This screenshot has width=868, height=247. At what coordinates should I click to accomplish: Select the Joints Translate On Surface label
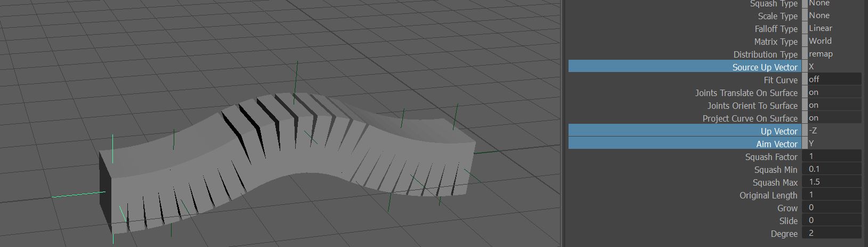[x=746, y=93]
